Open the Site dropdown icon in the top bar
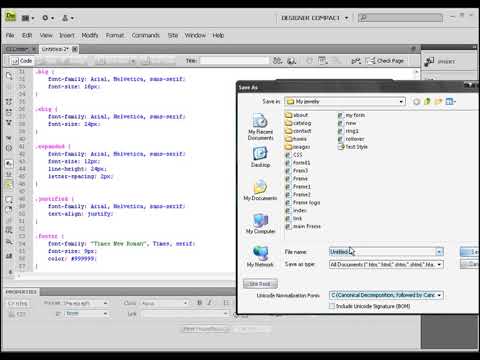The height and width of the screenshot is (360, 480). click(x=68, y=18)
